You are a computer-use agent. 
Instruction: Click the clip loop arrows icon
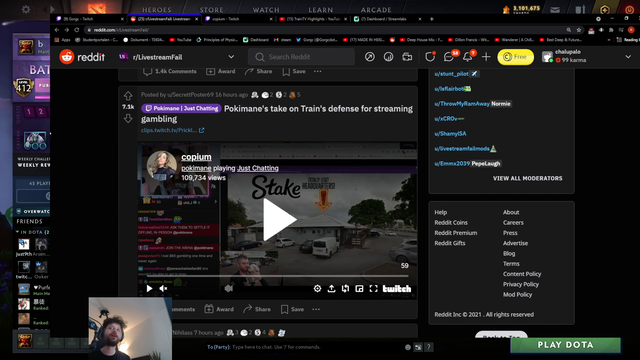[x=345, y=289]
